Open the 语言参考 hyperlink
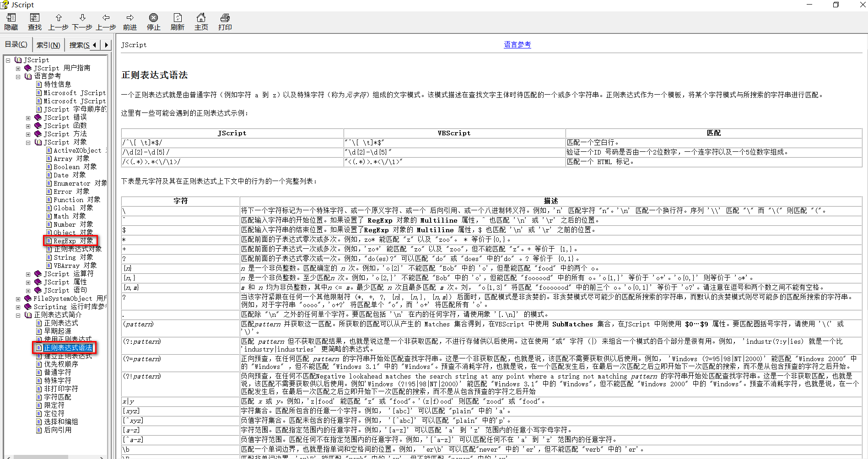Viewport: 868px width, 459px height. 517,44
